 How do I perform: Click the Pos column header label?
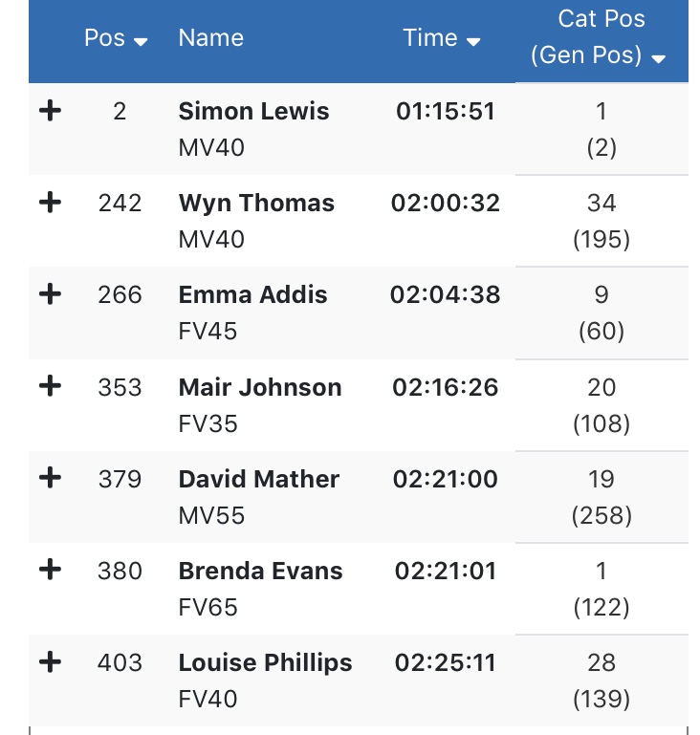point(104,38)
